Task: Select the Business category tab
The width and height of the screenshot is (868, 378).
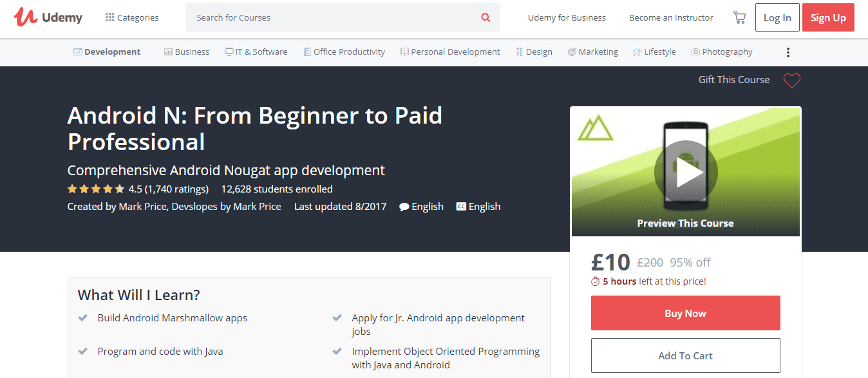Action: pyautogui.click(x=187, y=52)
